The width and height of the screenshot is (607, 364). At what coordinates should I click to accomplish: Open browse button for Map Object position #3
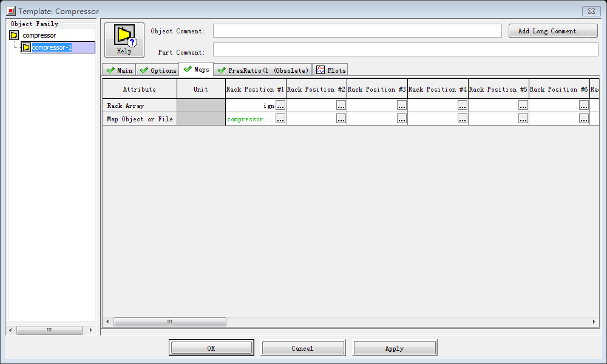pos(401,119)
